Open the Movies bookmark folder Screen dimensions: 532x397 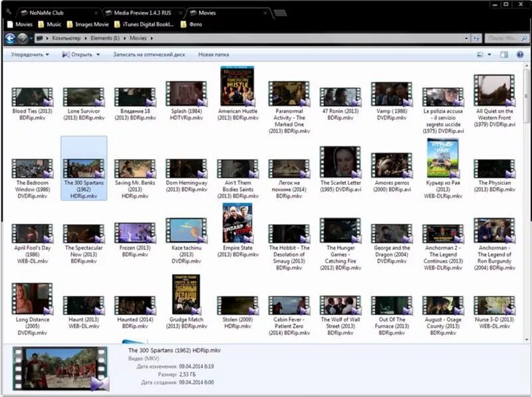[20, 25]
